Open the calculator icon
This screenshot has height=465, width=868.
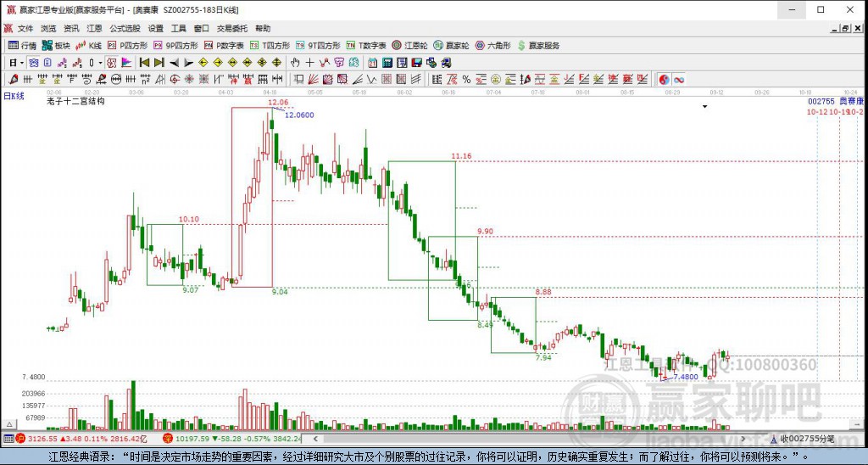pos(387,62)
